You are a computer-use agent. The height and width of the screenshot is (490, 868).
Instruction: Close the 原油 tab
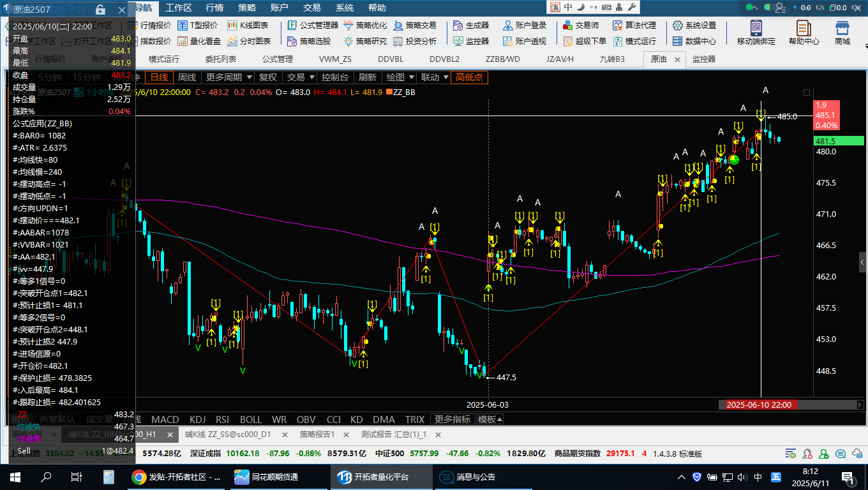(x=677, y=59)
